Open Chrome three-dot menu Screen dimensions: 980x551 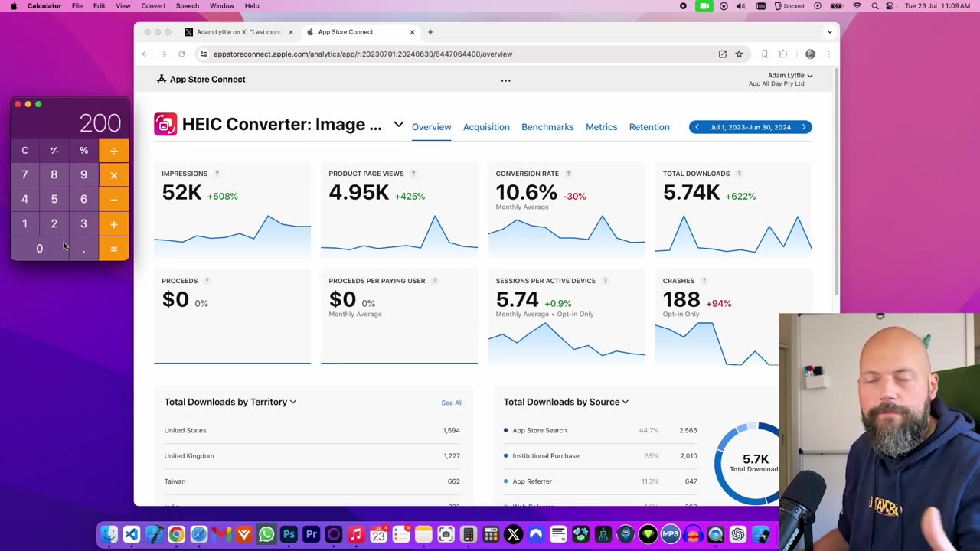(x=828, y=54)
